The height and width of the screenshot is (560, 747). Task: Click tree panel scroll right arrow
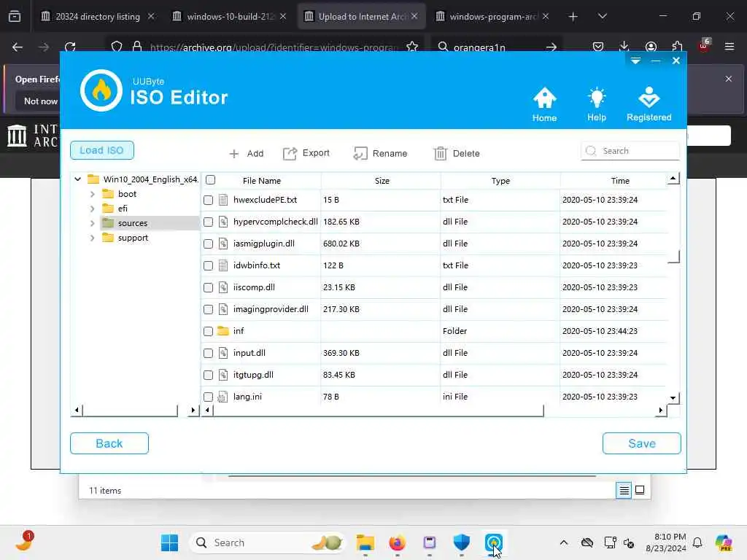pyautogui.click(x=193, y=410)
